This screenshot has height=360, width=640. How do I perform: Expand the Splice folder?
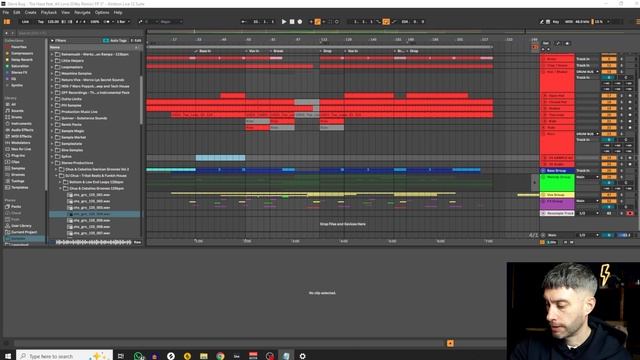click(52, 156)
